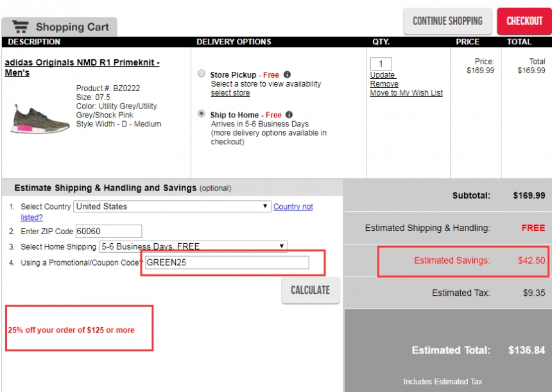The width and height of the screenshot is (552, 392).
Task: Open adidas Originals NMD R1 Primeknit product link
Action: (x=82, y=67)
